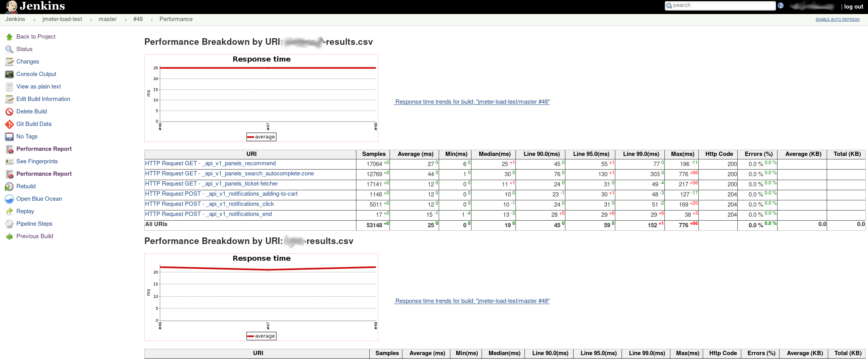Click the Rebuild clock icon

tap(9, 187)
